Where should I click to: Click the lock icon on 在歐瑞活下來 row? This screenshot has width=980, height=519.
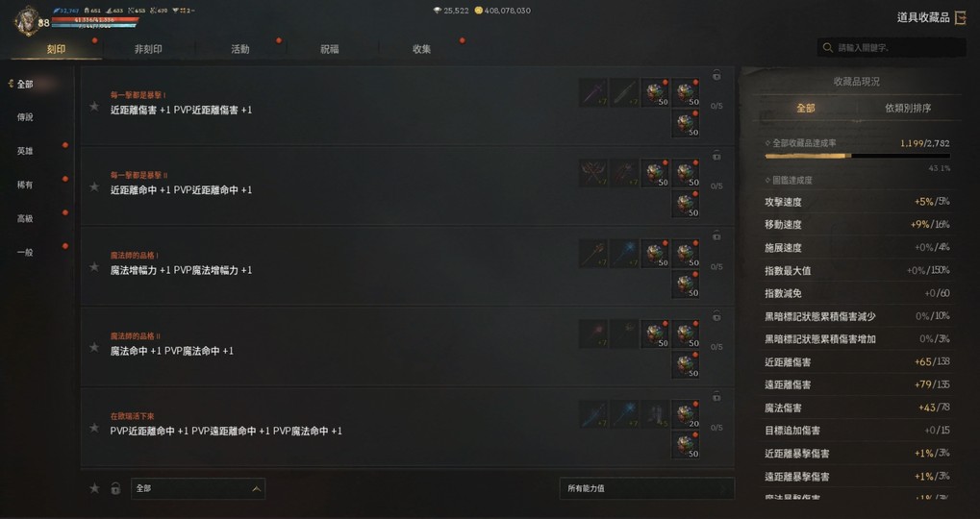pyautogui.click(x=716, y=397)
